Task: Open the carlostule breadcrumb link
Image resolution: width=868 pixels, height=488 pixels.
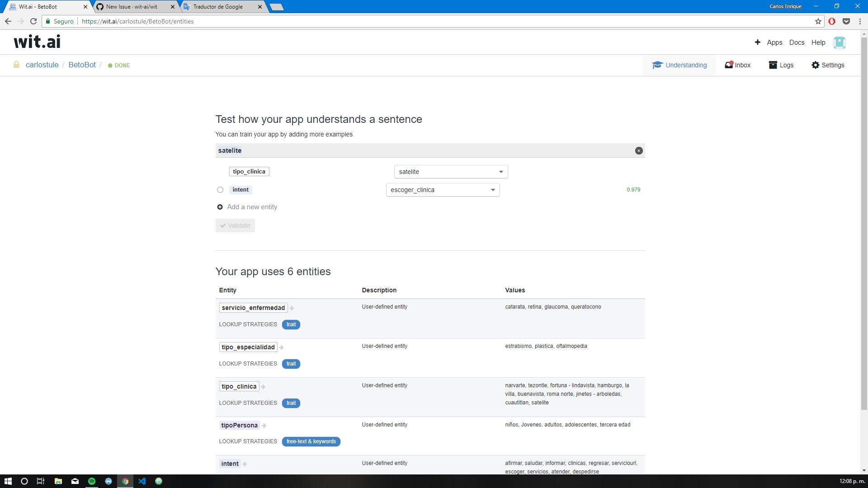Action: 42,65
